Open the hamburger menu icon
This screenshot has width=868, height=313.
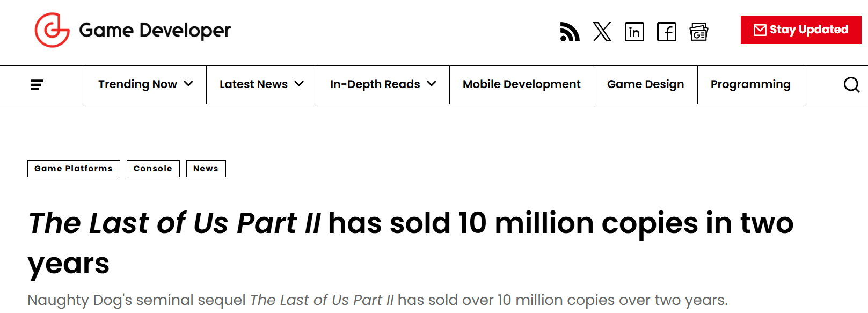37,85
